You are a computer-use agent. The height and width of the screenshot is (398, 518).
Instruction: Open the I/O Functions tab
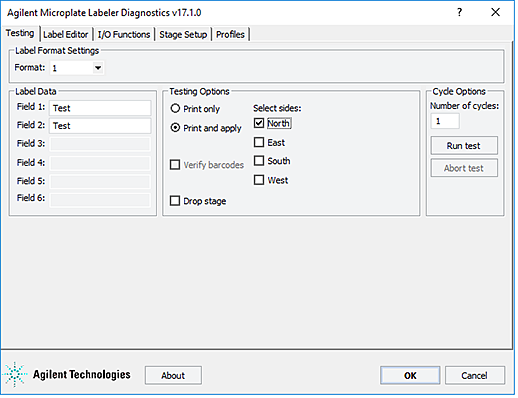click(124, 34)
